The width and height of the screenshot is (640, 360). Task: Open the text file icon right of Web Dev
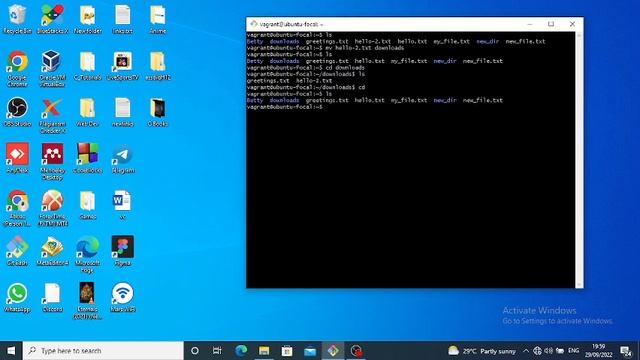coord(123,111)
